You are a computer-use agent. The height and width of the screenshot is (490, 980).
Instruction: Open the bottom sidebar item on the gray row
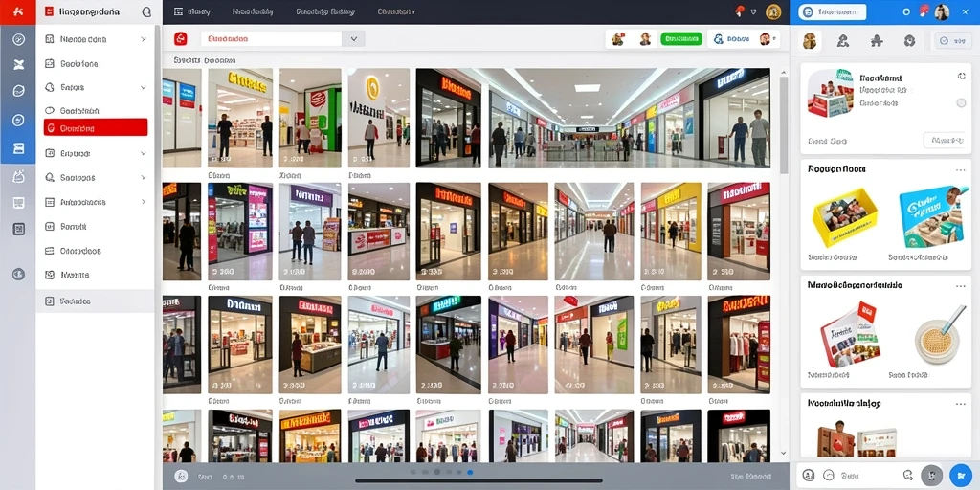[x=96, y=301]
